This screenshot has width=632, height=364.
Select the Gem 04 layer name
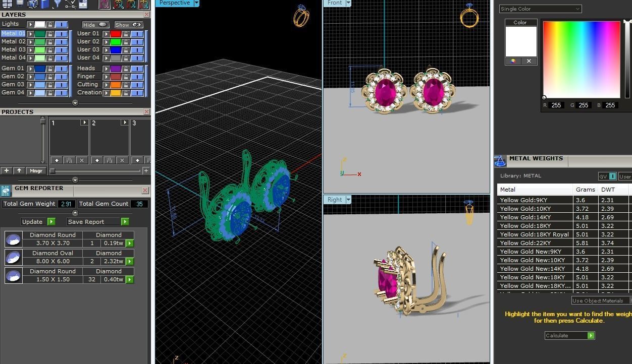tap(13, 93)
